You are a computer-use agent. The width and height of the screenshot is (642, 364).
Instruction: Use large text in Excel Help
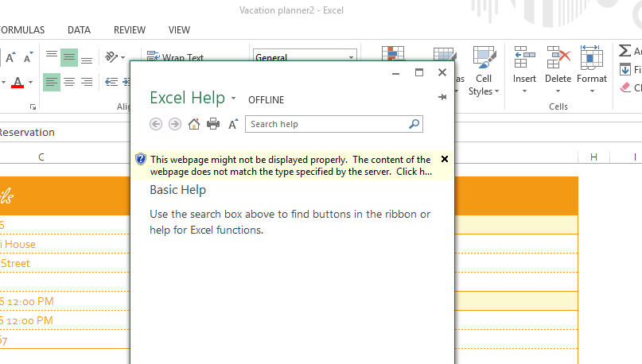233,124
